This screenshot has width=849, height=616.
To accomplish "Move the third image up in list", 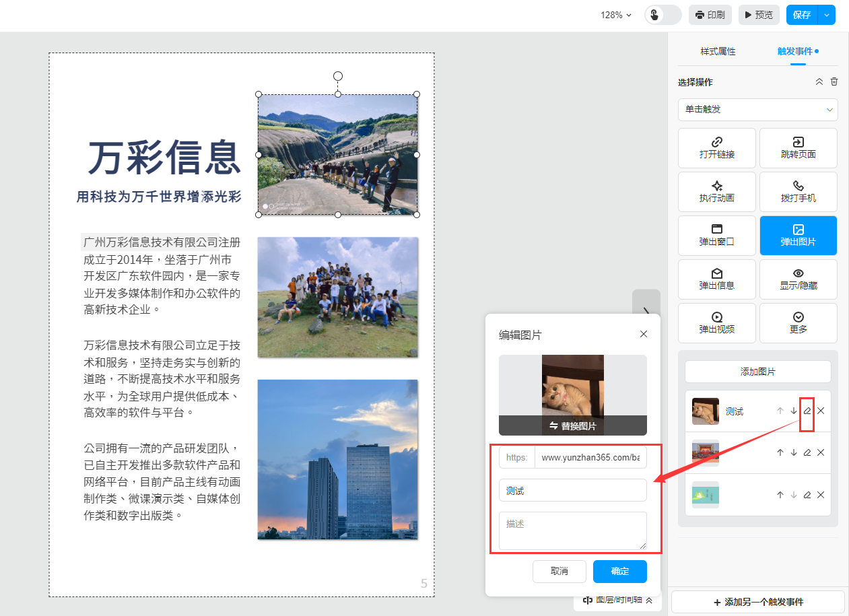I will 780,495.
